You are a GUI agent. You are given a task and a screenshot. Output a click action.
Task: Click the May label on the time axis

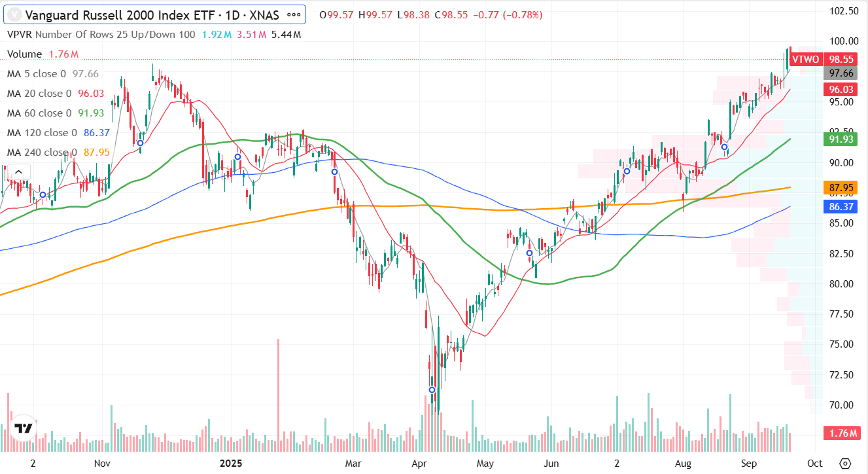click(x=485, y=463)
